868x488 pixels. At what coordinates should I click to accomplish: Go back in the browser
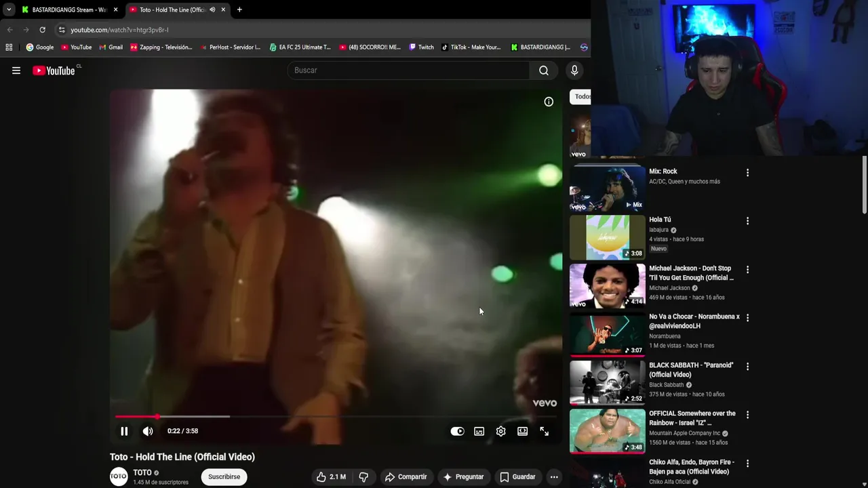point(9,30)
